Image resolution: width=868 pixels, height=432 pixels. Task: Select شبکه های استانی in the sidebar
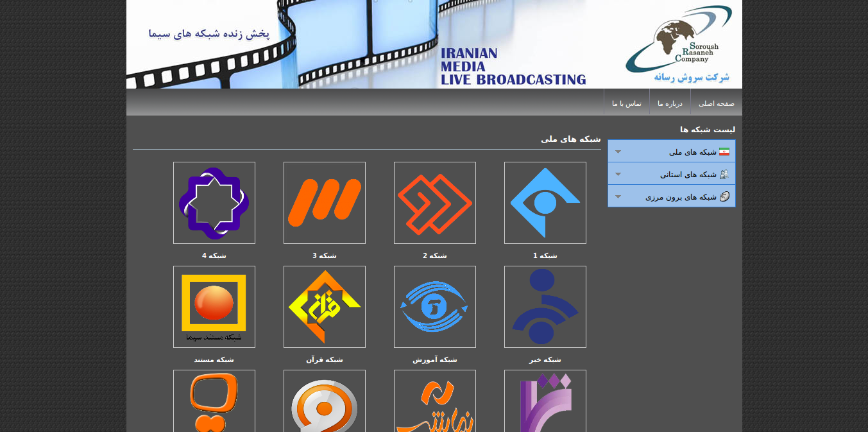click(672, 174)
